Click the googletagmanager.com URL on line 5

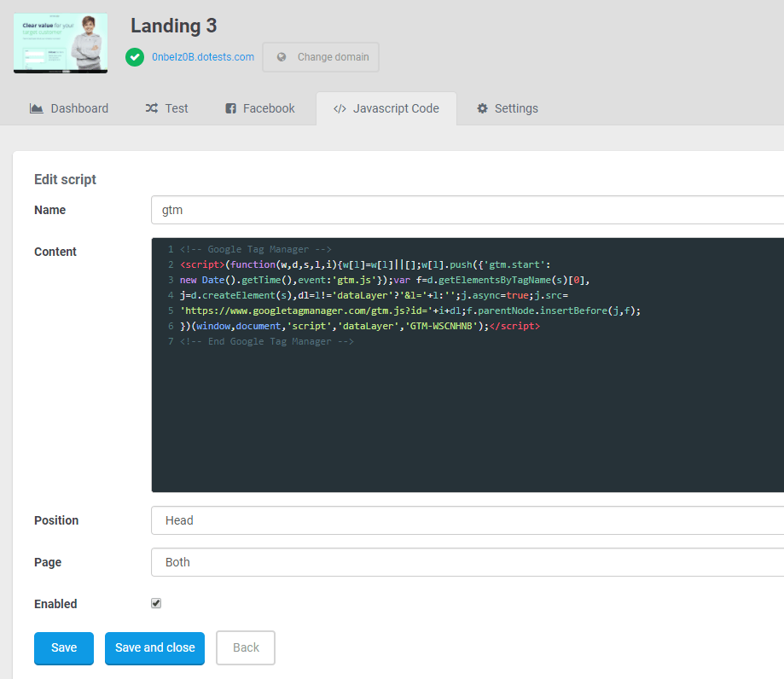pyautogui.click(x=306, y=311)
